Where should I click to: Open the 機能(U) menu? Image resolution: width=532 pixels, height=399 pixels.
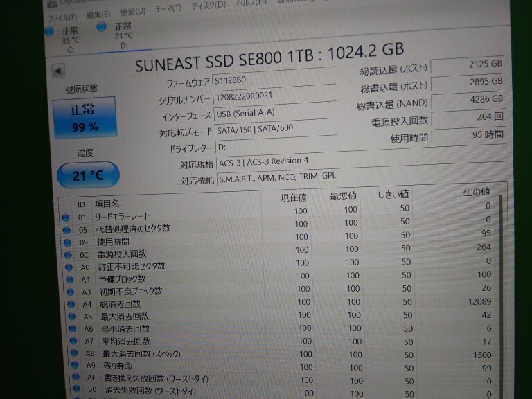pyautogui.click(x=133, y=12)
